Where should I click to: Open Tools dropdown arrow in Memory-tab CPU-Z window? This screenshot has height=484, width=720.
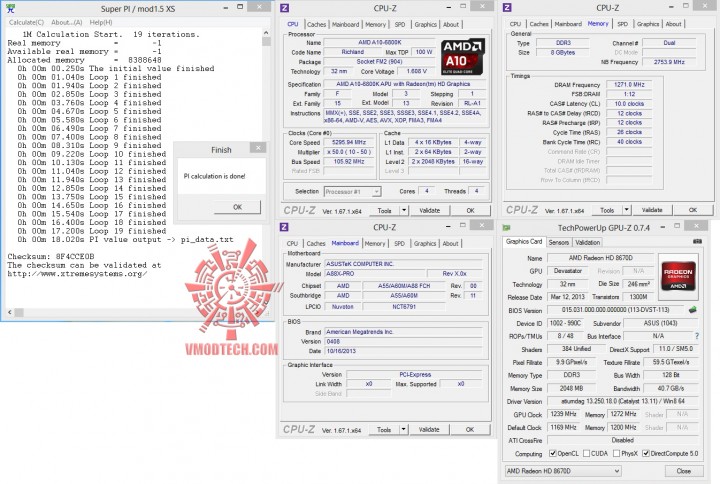[626, 210]
